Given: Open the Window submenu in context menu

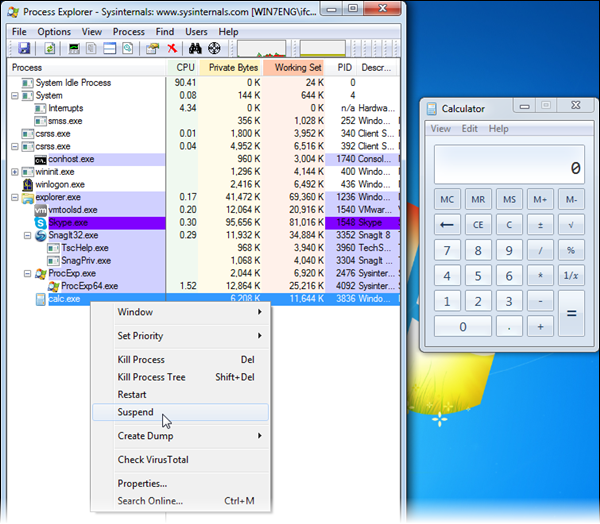Looking at the screenshot, I should tap(180, 312).
